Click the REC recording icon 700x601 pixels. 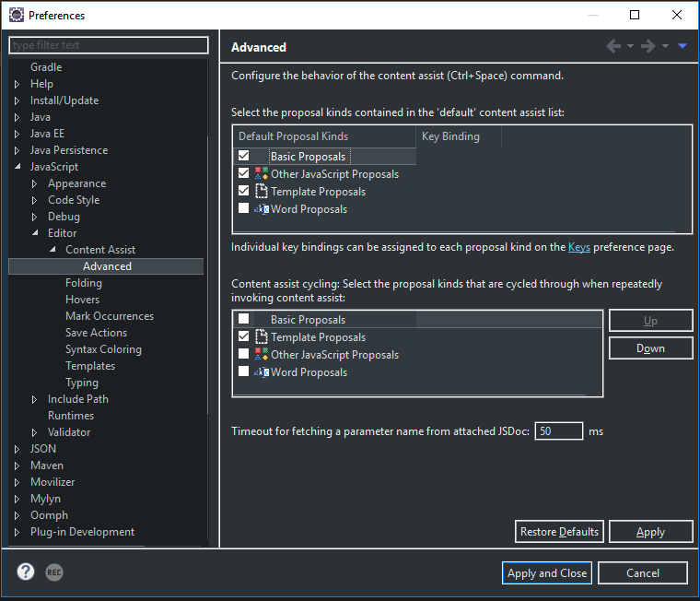tap(54, 572)
